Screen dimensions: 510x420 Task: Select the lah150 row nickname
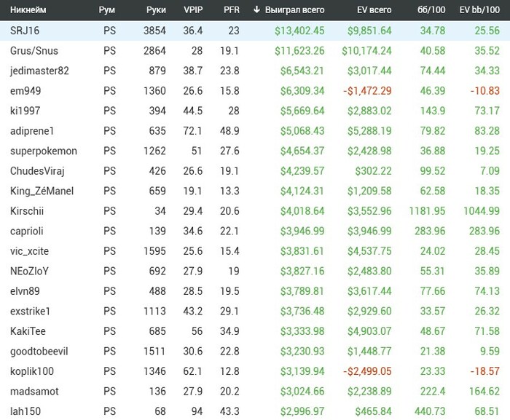pyautogui.click(x=24, y=411)
